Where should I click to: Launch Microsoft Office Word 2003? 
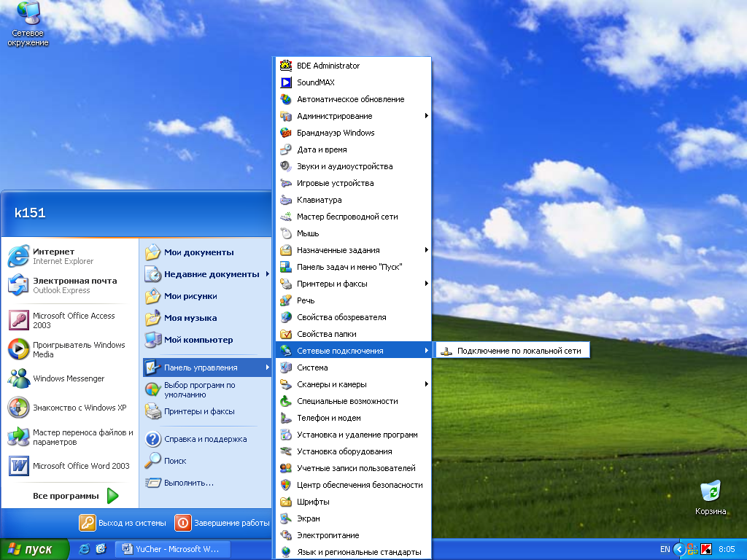pyautogui.click(x=70, y=466)
